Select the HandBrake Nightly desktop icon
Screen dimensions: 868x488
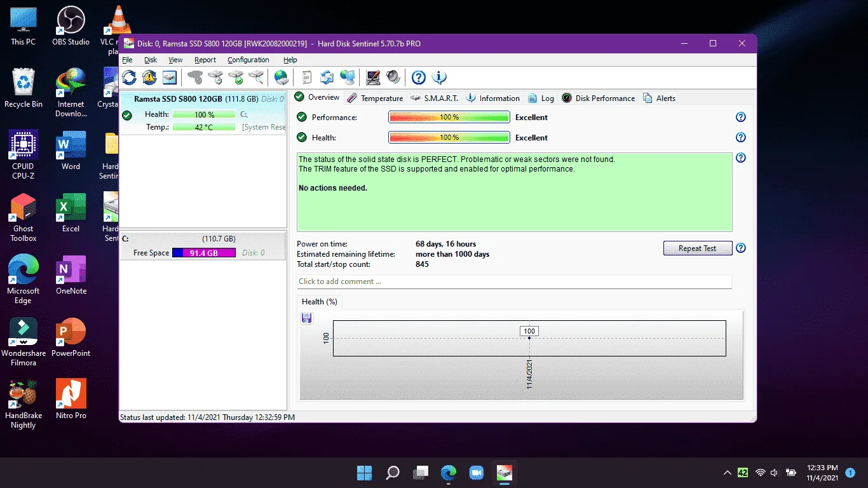24,405
